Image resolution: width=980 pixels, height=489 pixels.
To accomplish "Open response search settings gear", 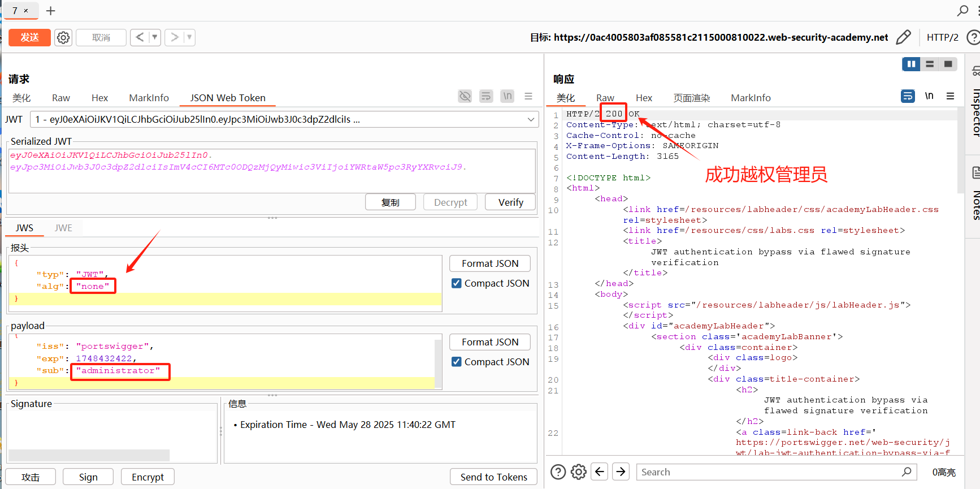I will (x=579, y=471).
